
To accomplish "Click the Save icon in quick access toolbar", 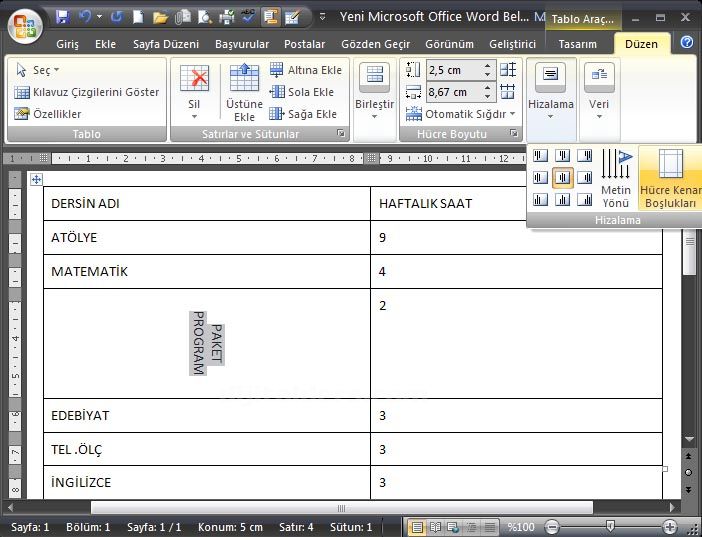I will (62, 17).
